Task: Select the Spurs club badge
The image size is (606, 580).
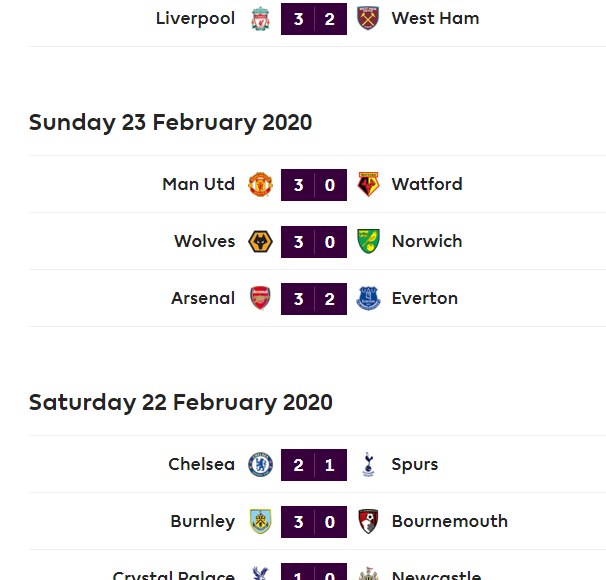Action: (x=368, y=464)
